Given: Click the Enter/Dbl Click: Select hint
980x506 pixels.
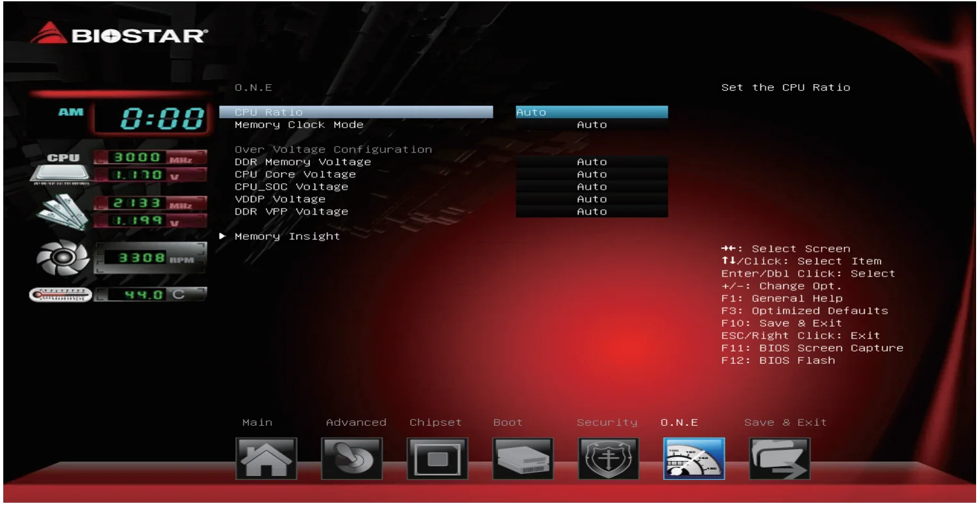Looking at the screenshot, I should (809, 273).
